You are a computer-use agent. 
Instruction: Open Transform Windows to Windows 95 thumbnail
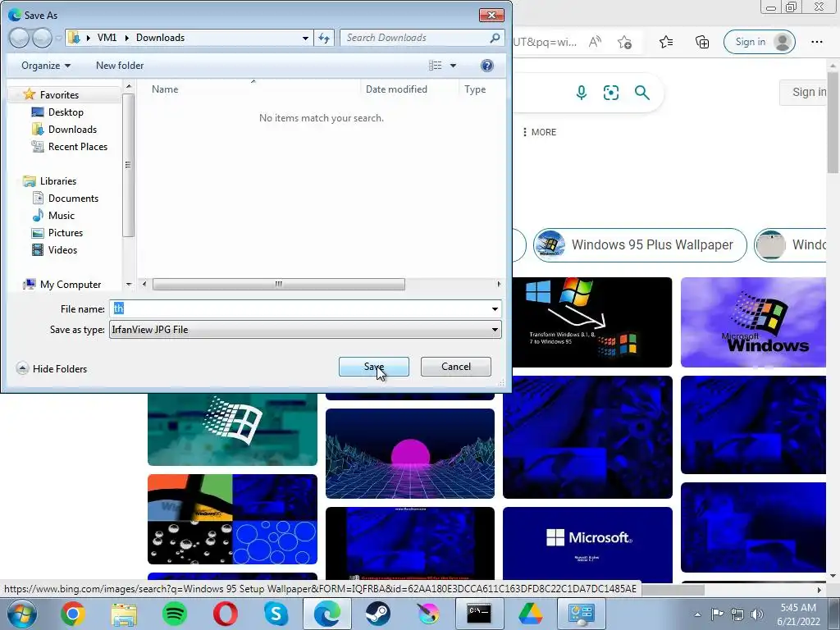click(592, 322)
